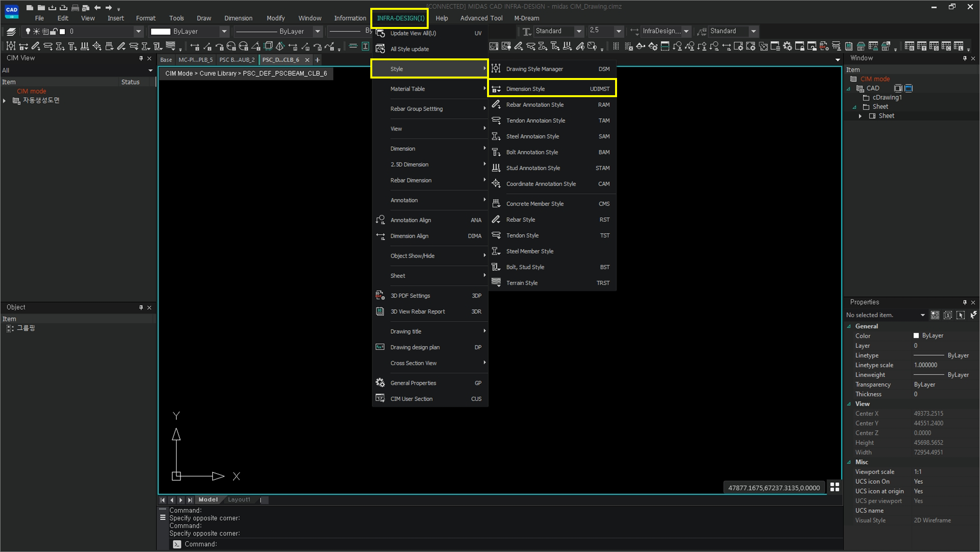Click the white layer color square in layer toolbar
The height and width of the screenshot is (552, 980).
pos(62,31)
